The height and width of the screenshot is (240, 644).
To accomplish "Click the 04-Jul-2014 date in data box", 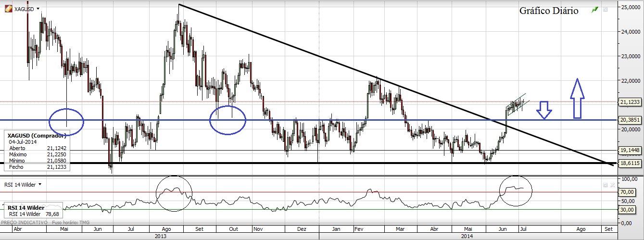I will click(x=22, y=141).
